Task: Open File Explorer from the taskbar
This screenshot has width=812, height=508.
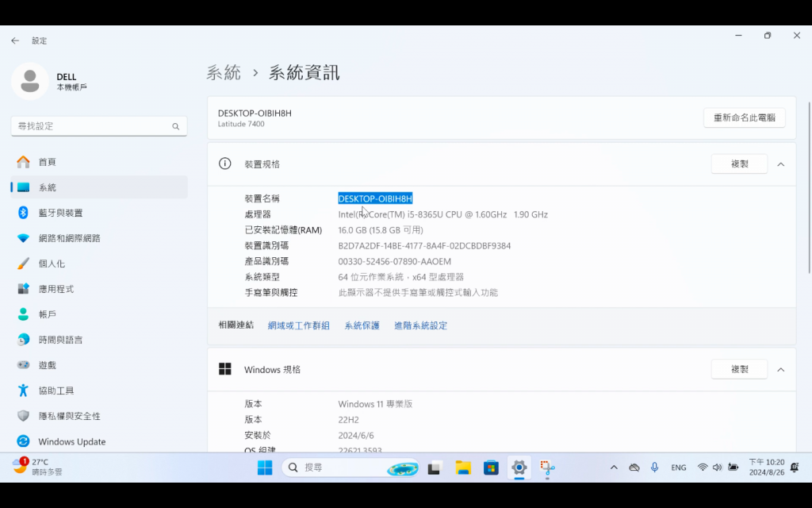Action: [463, 468]
